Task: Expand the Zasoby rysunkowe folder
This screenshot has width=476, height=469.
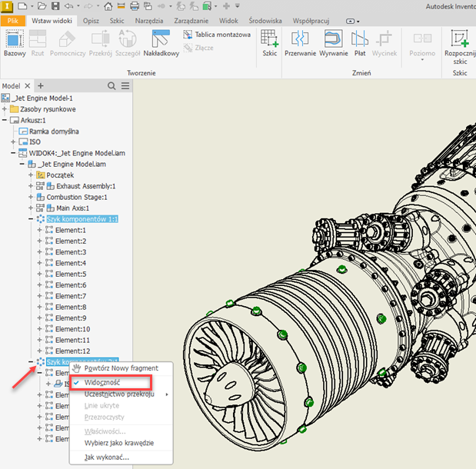Action: point(5,109)
